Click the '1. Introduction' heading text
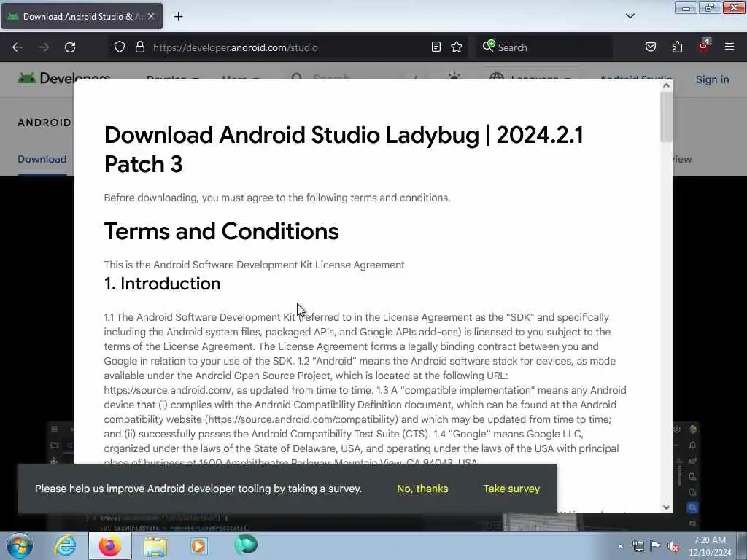The width and height of the screenshot is (747, 560). (162, 284)
